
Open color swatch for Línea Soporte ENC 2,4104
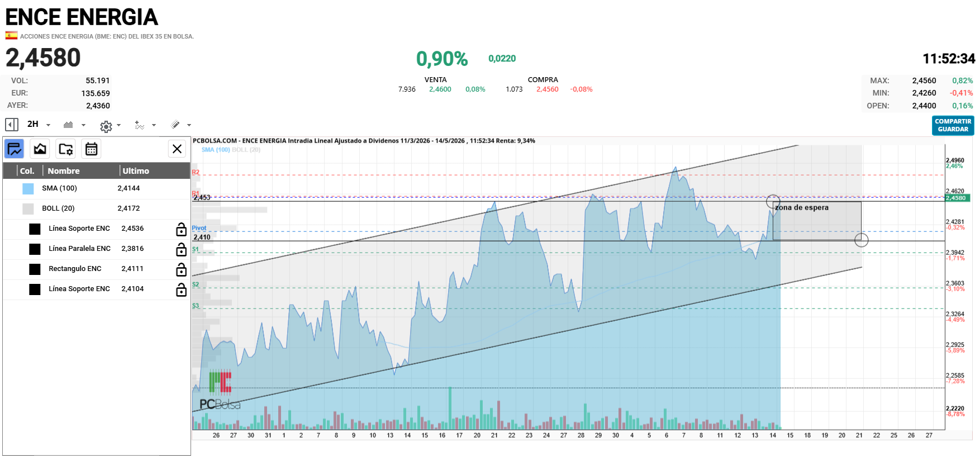tap(35, 289)
